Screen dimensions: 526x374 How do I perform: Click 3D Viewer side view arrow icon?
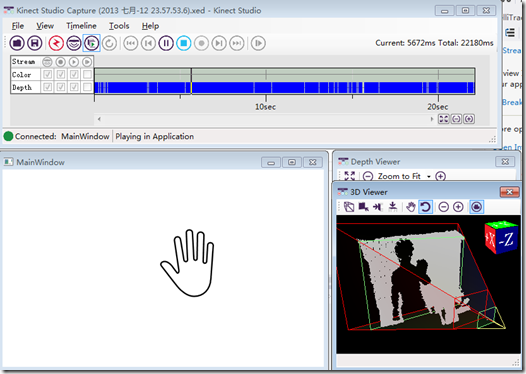point(378,207)
